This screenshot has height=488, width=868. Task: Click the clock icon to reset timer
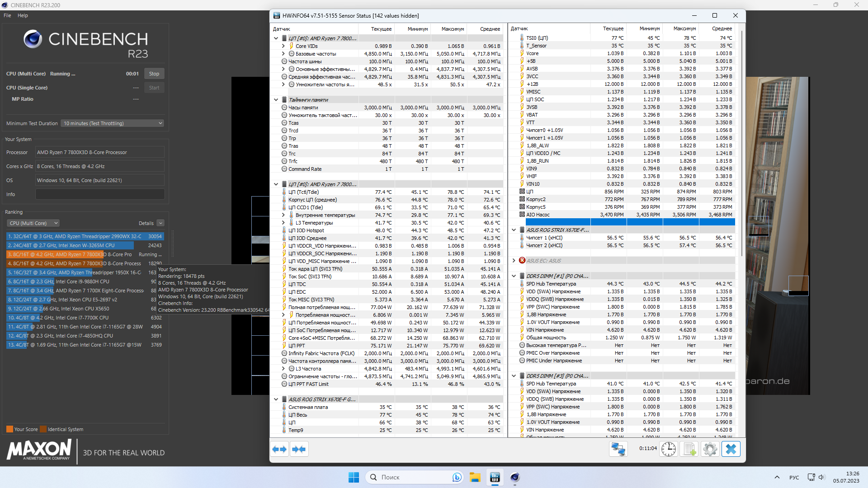[x=668, y=449]
